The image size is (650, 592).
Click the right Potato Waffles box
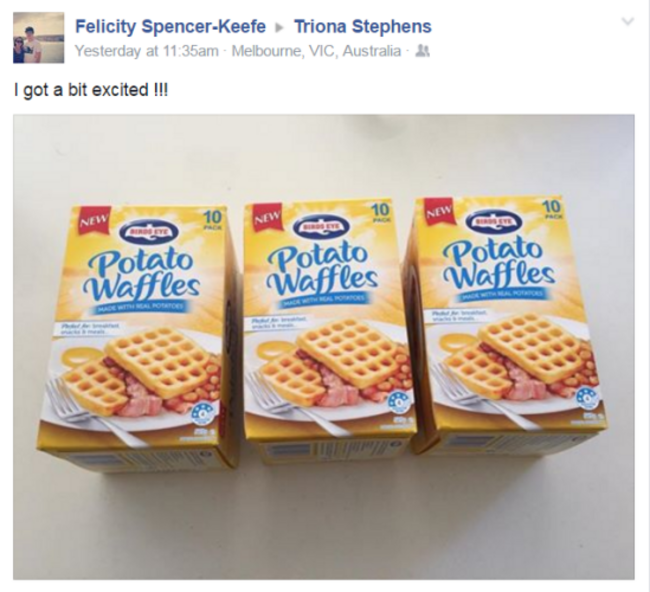point(506,325)
